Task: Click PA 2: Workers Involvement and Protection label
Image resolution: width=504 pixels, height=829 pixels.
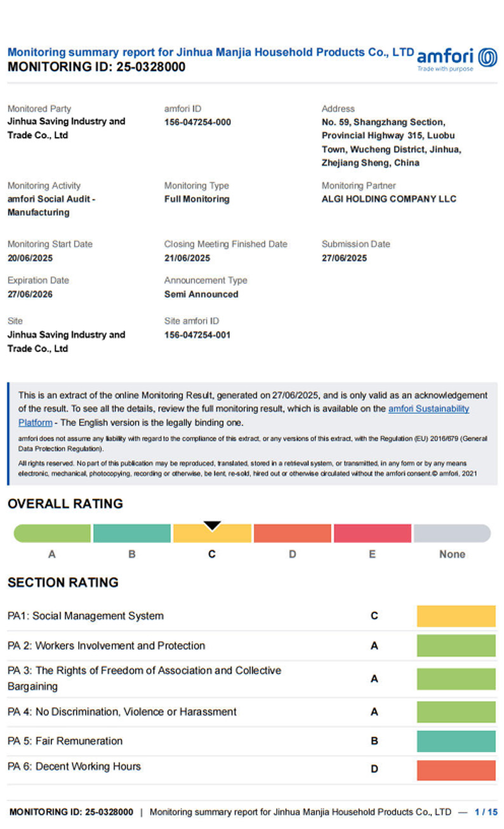Action: pos(107,646)
